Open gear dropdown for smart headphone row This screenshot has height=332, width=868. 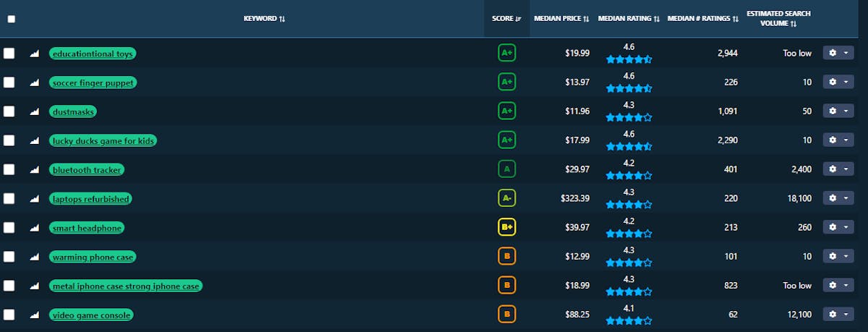pos(838,228)
